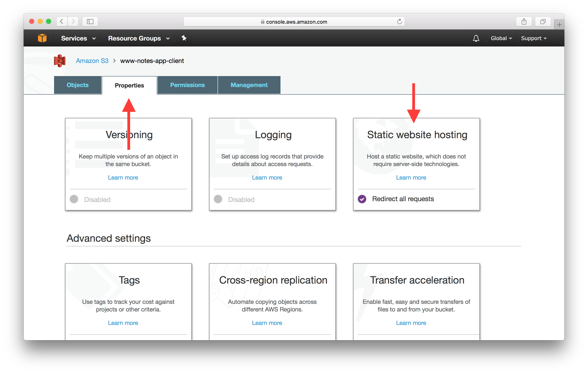This screenshot has width=588, height=374.
Task: Open the Support dropdown menu
Action: click(534, 38)
